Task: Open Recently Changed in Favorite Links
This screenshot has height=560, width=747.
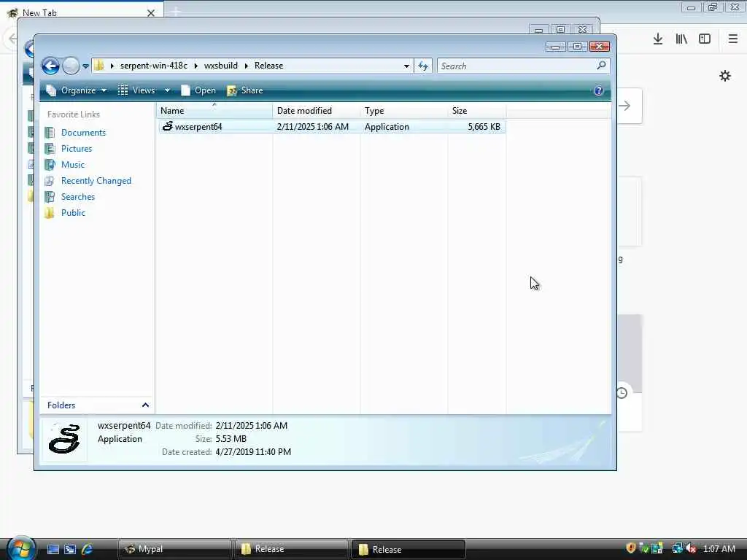Action: [96, 181]
